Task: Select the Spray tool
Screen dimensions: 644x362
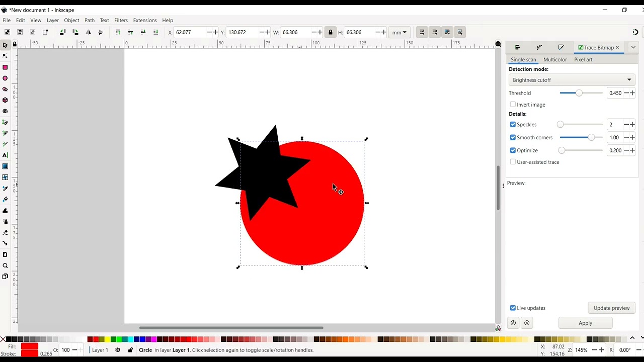Action: click(5, 222)
